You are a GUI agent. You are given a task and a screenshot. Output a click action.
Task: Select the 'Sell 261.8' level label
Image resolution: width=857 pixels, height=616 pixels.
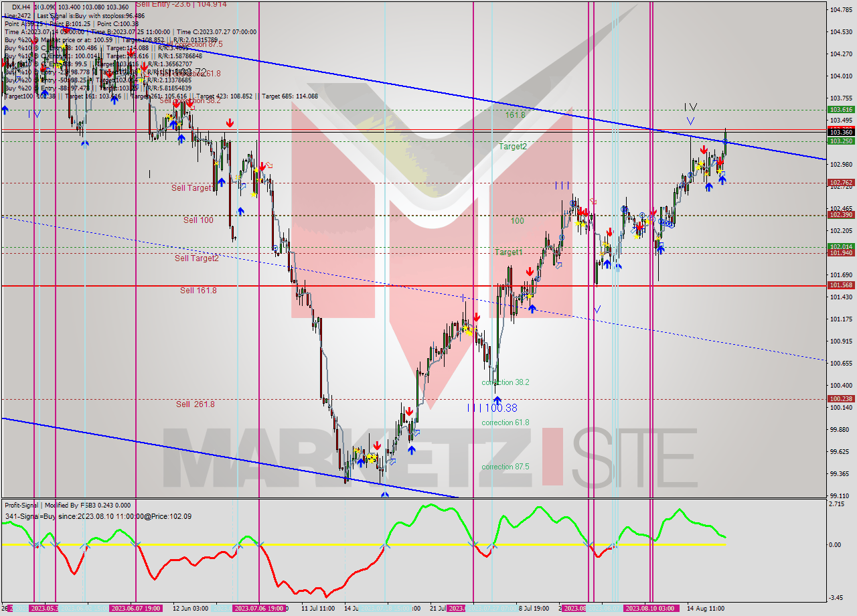pyautogui.click(x=196, y=404)
